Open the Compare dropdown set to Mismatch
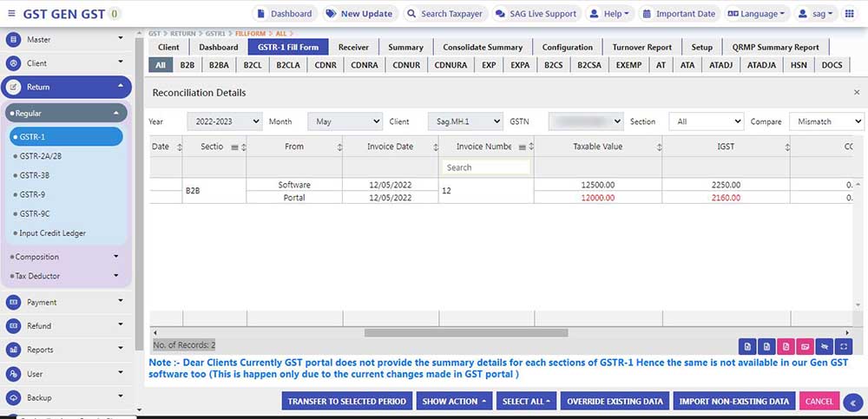Viewport: 868px width, 419px height. pos(826,122)
